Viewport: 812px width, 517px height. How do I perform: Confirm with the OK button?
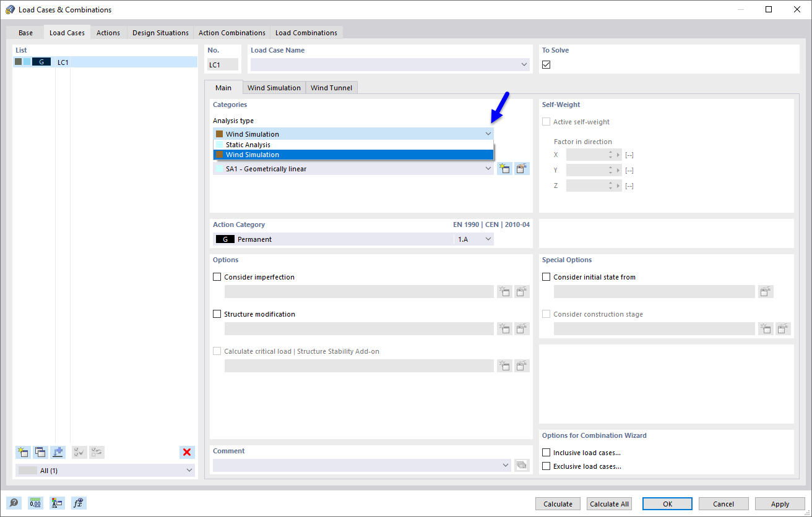[667, 503]
